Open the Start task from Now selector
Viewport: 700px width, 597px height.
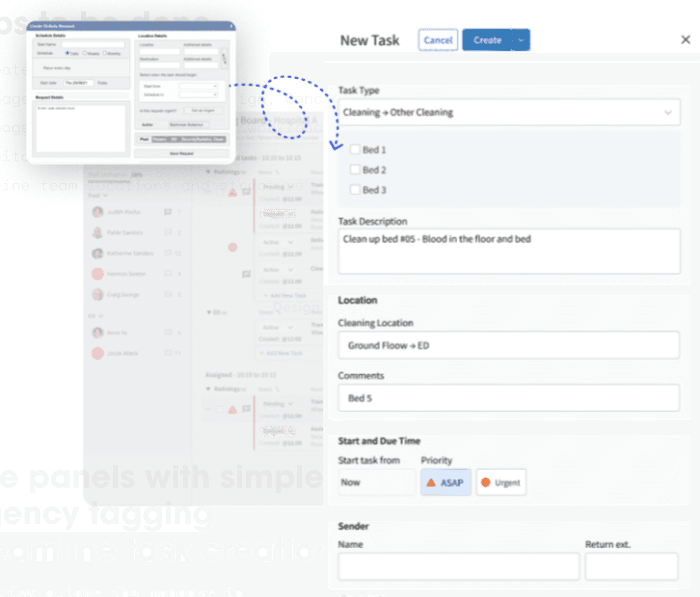click(376, 483)
